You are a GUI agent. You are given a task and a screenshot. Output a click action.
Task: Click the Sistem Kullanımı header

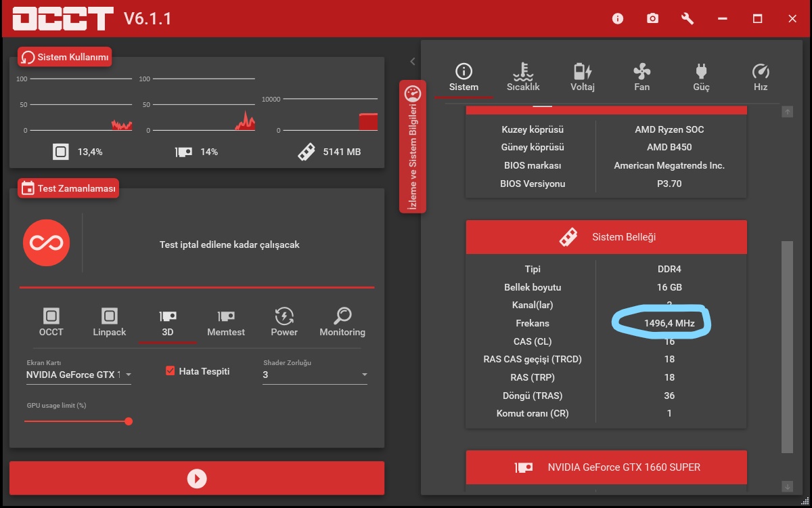[65, 58]
